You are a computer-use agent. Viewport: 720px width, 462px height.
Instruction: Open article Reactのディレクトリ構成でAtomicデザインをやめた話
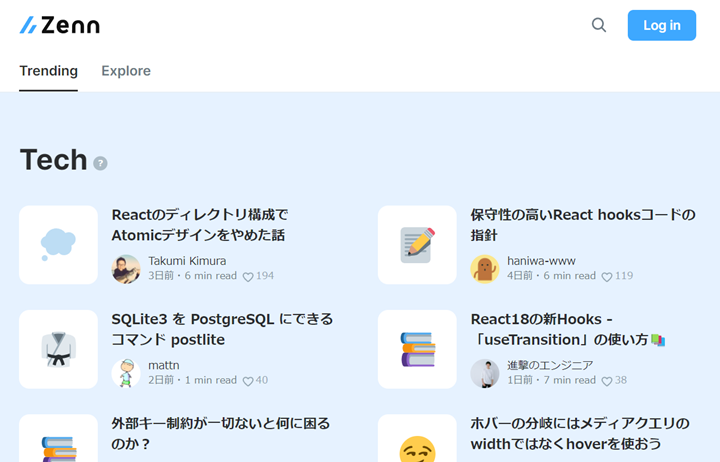click(x=200, y=225)
